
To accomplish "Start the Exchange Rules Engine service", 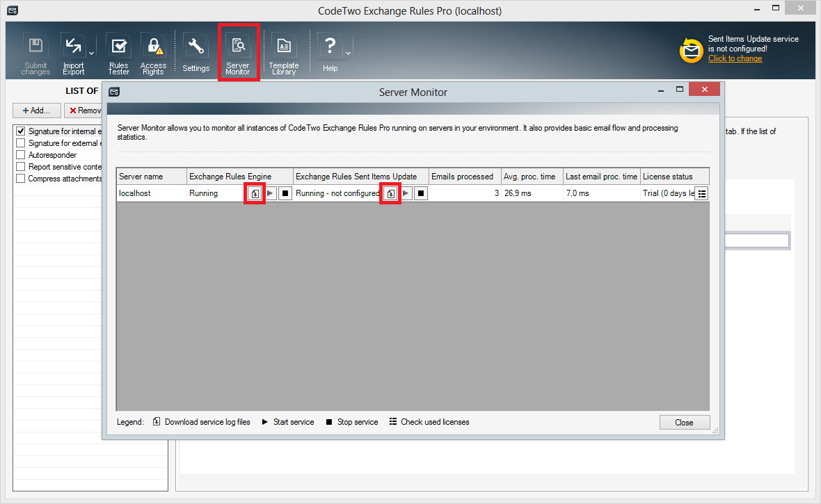I will pos(270,194).
